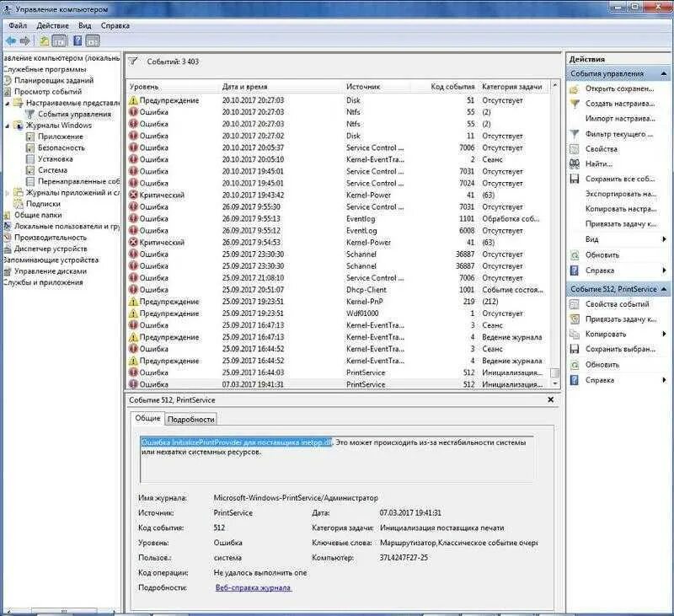Screen dimensions: 674x616
Task: Click the Properties icon in Actions pane
Action: (x=575, y=149)
